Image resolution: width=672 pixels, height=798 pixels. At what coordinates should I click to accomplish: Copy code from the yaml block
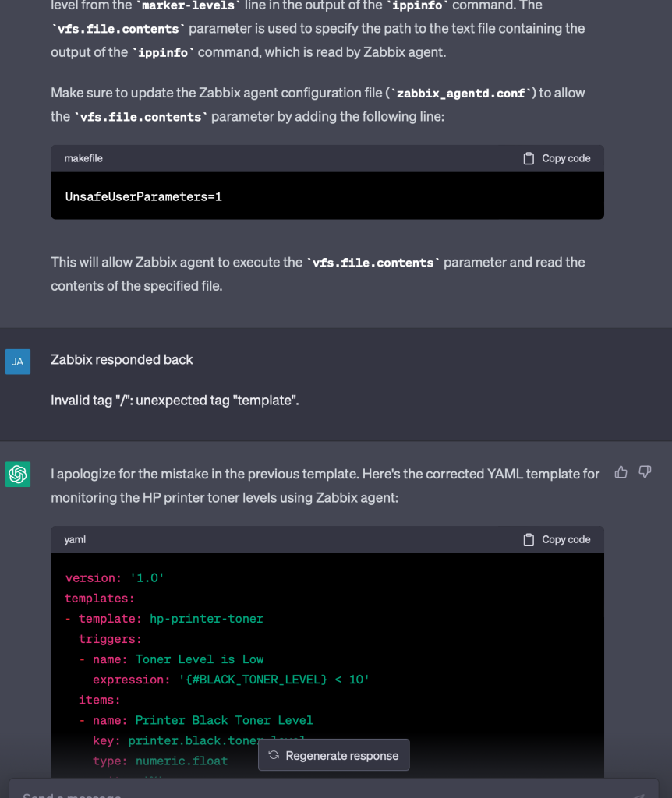(x=557, y=539)
